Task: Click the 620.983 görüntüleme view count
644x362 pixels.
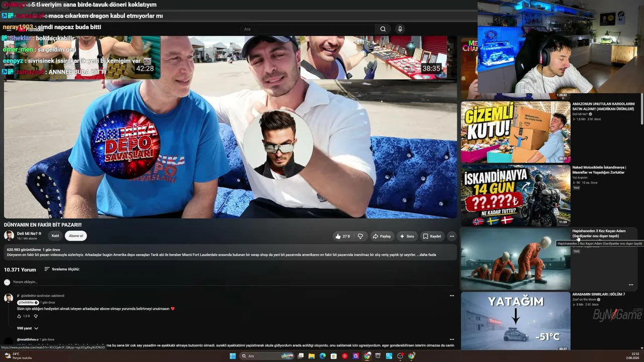Action: point(24,250)
